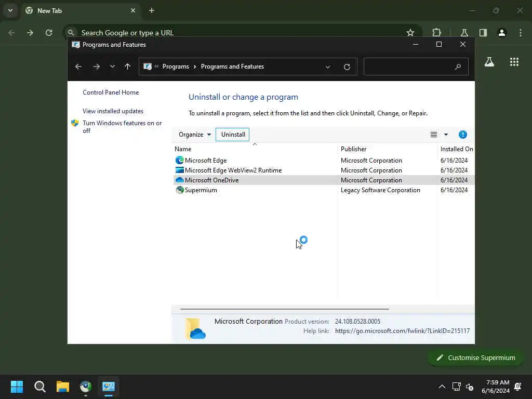Click the Supermium icon in program list
Screen dimensions: 532x399
click(x=179, y=190)
